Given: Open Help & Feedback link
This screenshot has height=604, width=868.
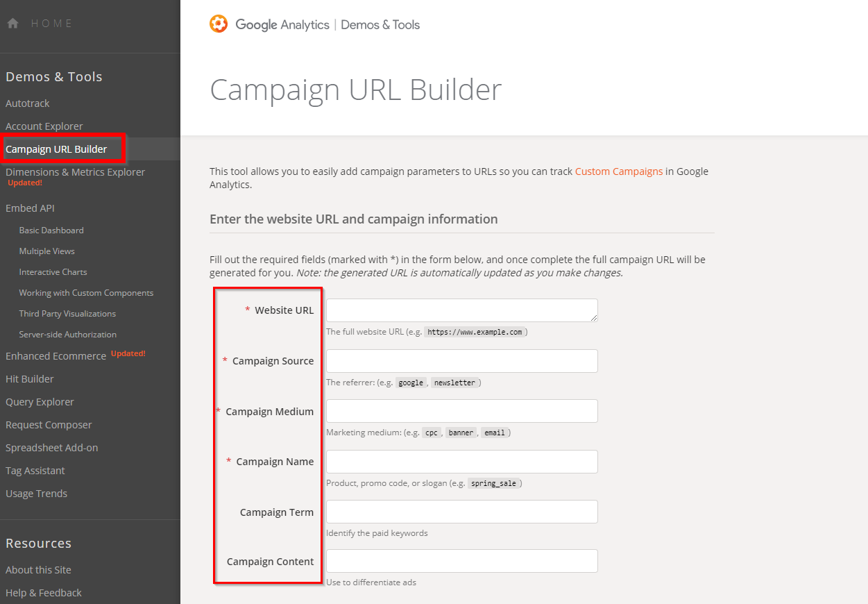Looking at the screenshot, I should click(x=44, y=593).
